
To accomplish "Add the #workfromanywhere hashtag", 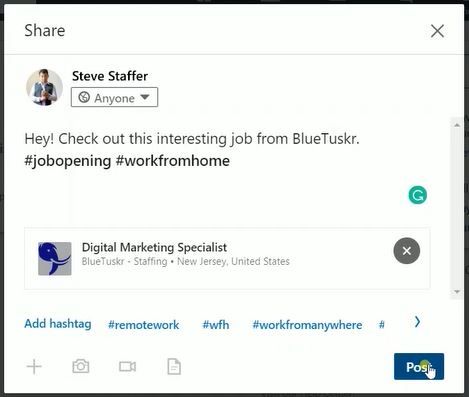I will point(307,325).
